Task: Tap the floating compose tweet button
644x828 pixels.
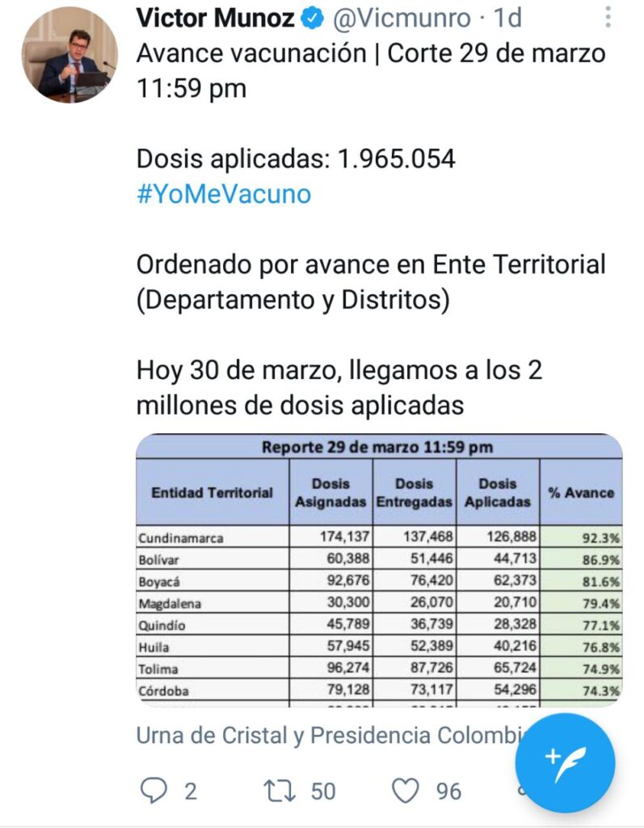Action: (x=565, y=760)
